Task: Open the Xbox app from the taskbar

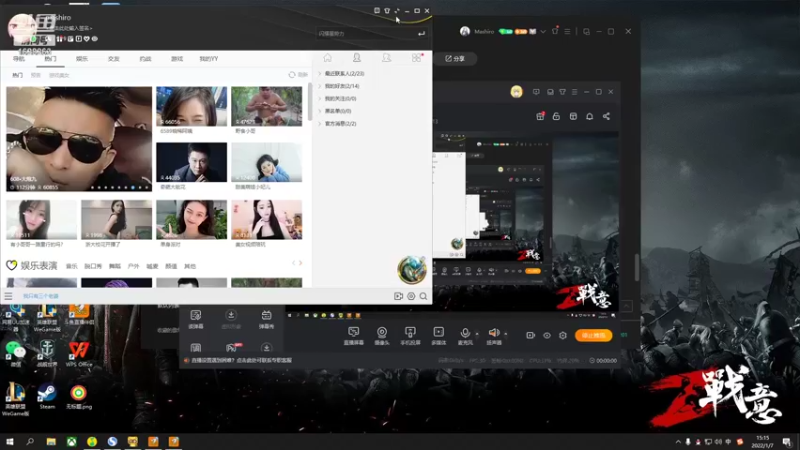Action: point(71,441)
